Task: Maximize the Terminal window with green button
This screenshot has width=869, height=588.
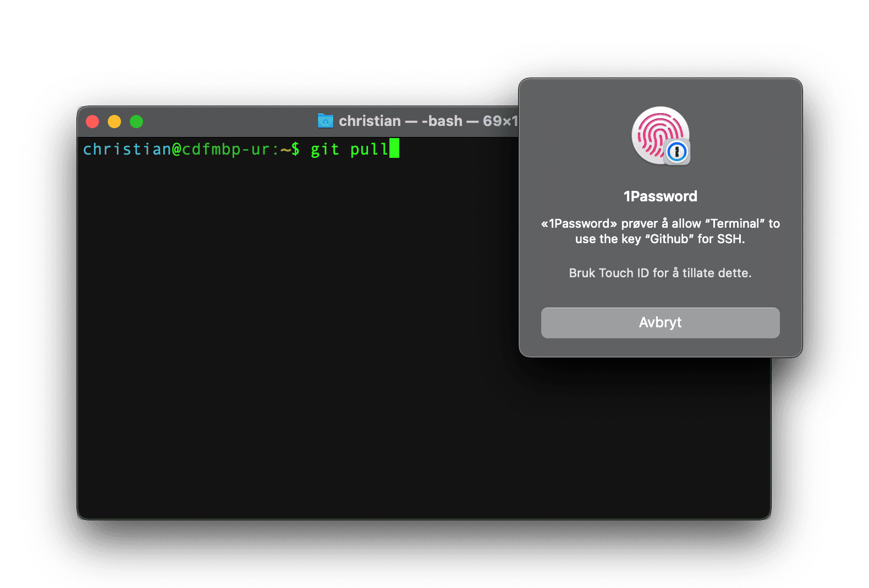Action: [136, 122]
